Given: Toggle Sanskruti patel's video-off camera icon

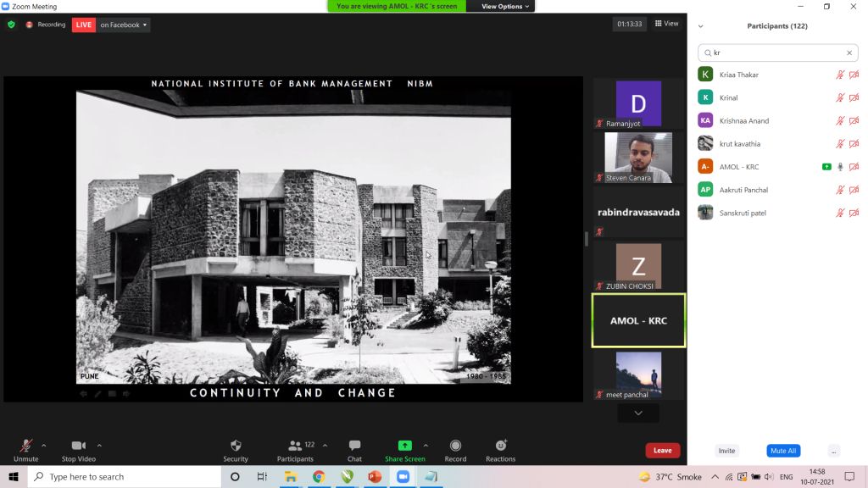Looking at the screenshot, I should 854,213.
